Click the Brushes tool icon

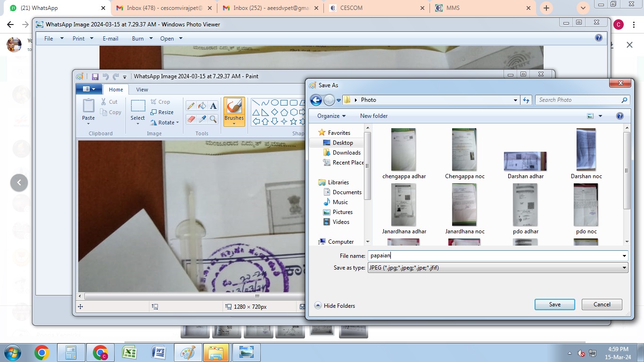[234, 106]
